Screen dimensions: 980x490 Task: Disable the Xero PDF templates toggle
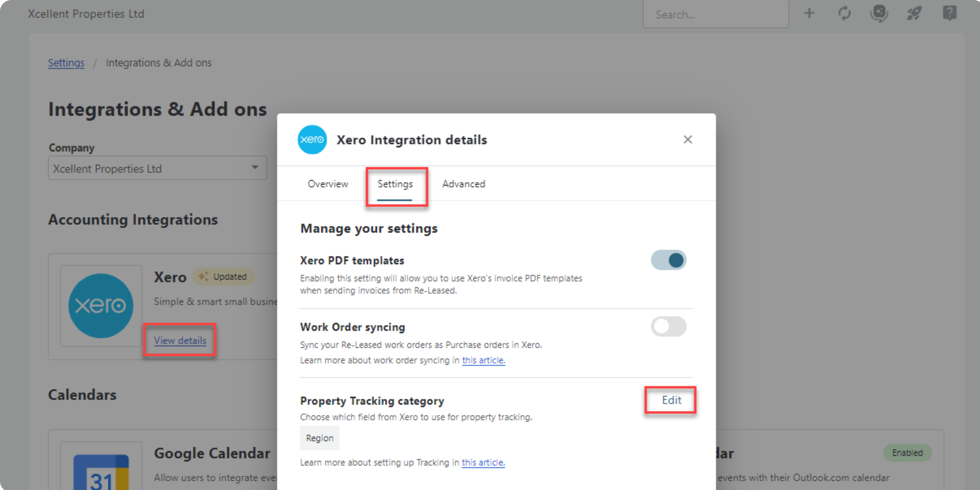point(668,260)
